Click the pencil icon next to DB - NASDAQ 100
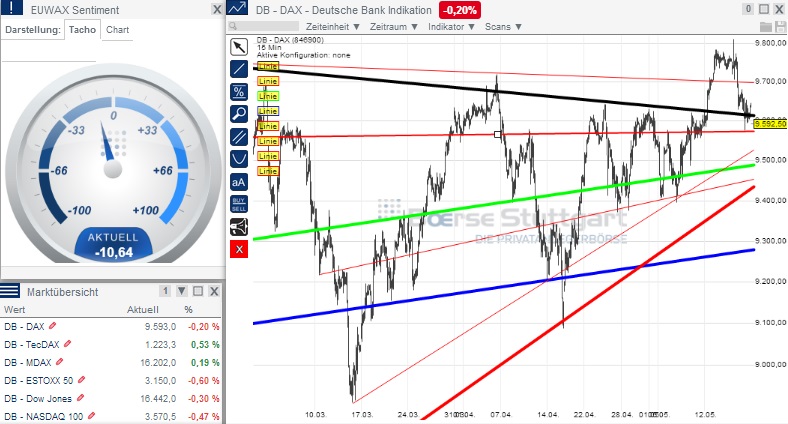 (91, 416)
